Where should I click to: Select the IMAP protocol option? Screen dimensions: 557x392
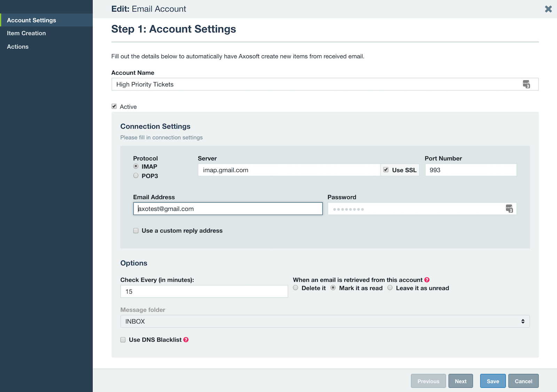click(x=136, y=166)
